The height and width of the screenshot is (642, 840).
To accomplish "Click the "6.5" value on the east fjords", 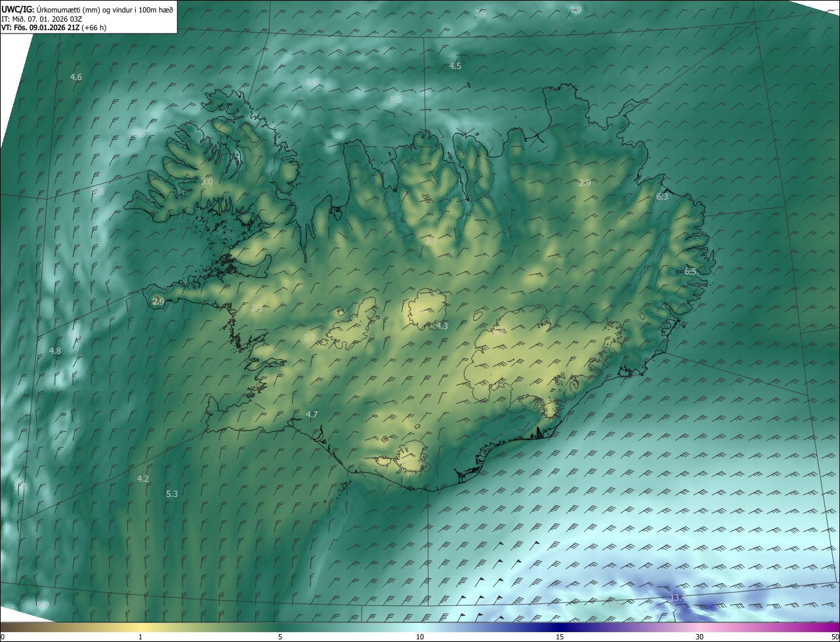I will point(690,271).
